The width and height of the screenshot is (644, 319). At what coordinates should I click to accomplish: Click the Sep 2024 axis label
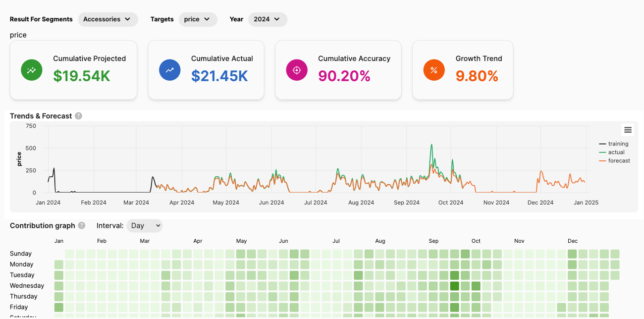pyautogui.click(x=407, y=203)
